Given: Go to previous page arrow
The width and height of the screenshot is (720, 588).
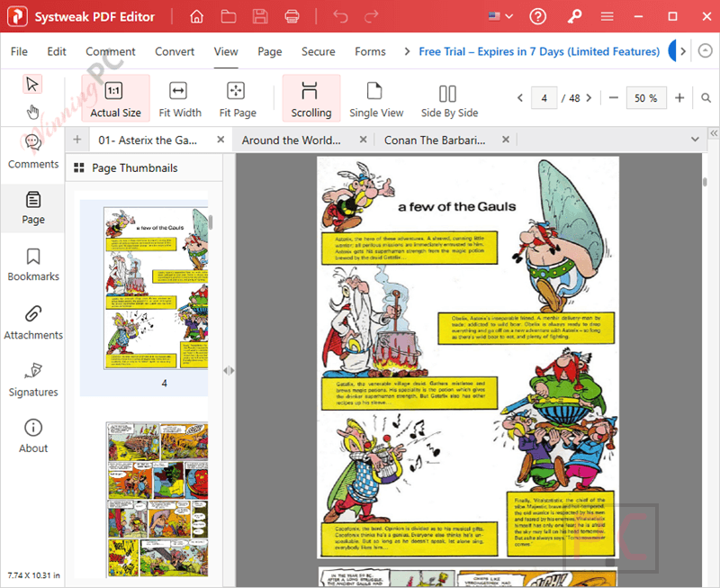Looking at the screenshot, I should [520, 98].
